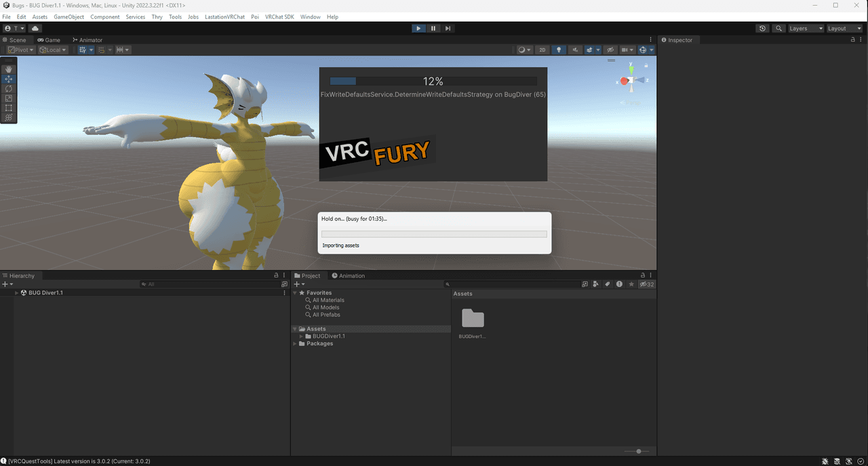
Task: Open the Local handle rotation dropdown
Action: 53,50
